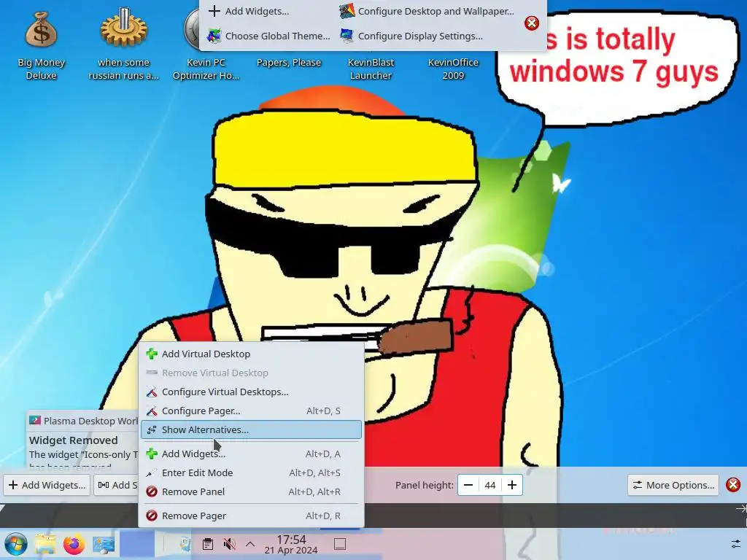Select Add Widgets in the context menu
The image size is (747, 560).
tap(251, 454)
